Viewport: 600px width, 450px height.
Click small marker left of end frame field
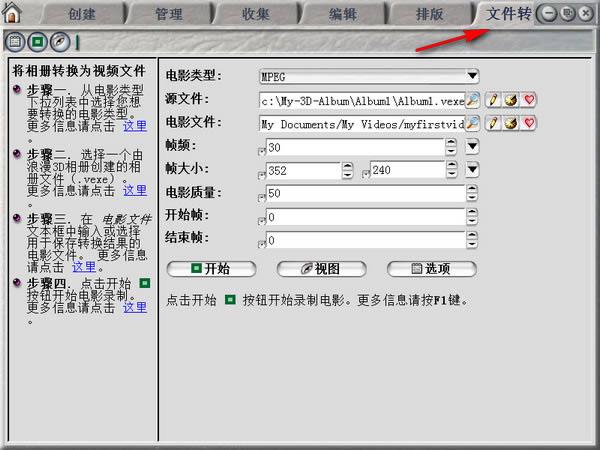click(x=262, y=244)
